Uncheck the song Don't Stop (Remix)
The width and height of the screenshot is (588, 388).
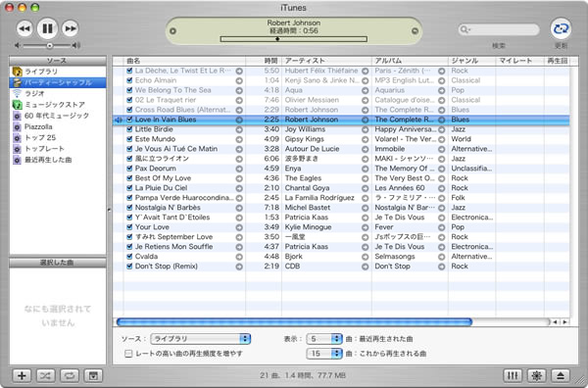tap(129, 266)
